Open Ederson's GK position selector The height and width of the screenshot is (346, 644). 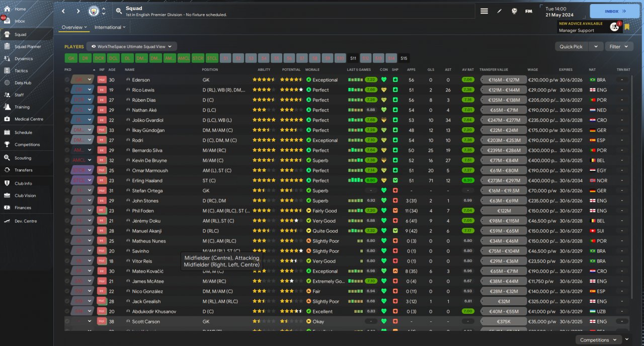pyautogui.click(x=83, y=79)
